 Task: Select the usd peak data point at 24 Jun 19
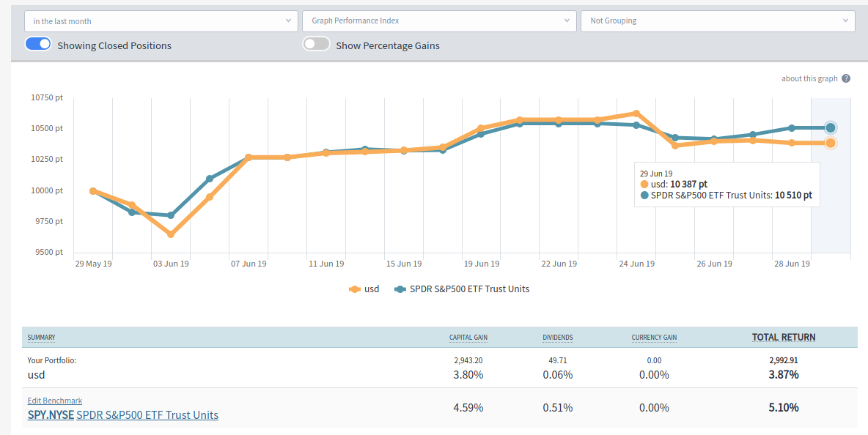click(636, 114)
